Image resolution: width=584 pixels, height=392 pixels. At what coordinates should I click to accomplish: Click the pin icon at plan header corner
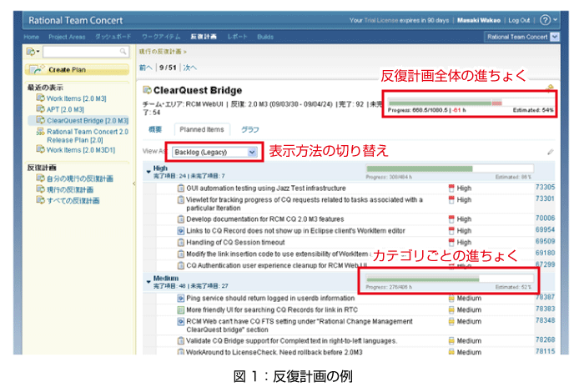click(550, 88)
